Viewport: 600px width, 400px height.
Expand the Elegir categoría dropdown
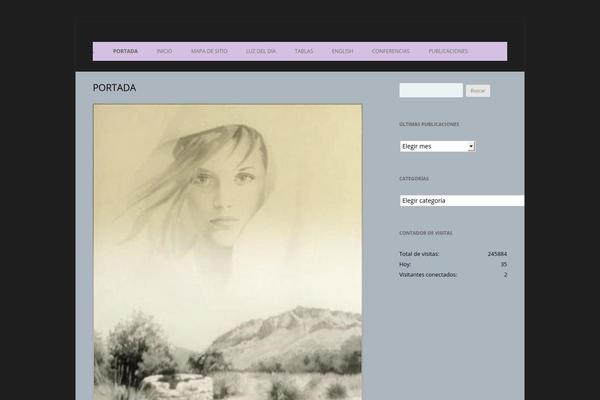462,201
